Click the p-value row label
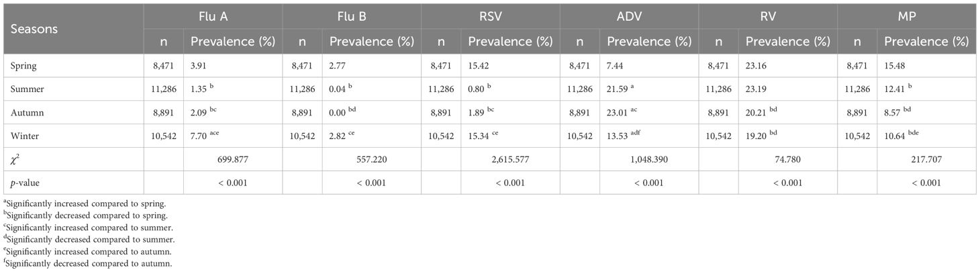980x272 pixels. (x=25, y=182)
